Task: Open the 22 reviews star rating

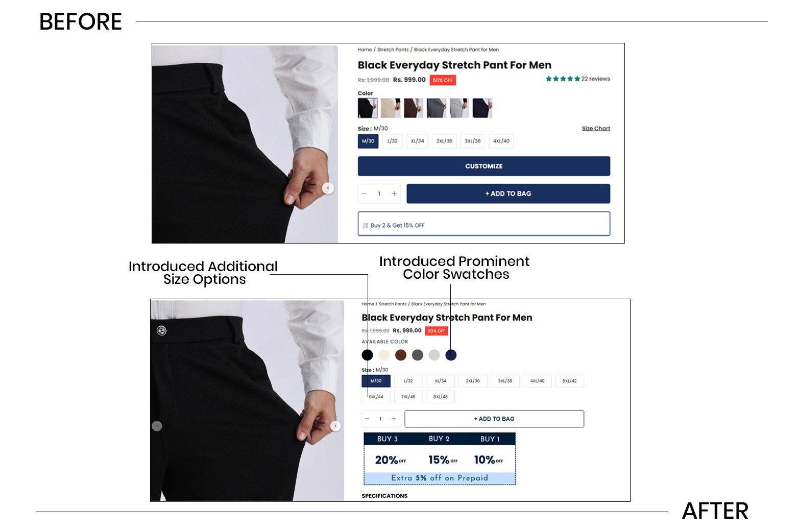Action: tap(577, 79)
